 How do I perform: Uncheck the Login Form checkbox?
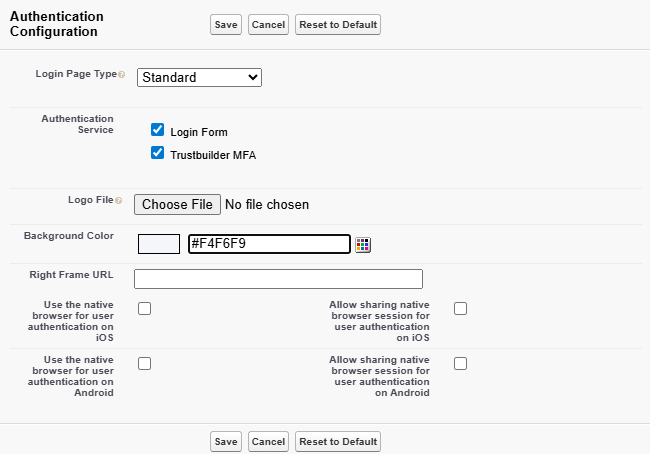coord(157,130)
